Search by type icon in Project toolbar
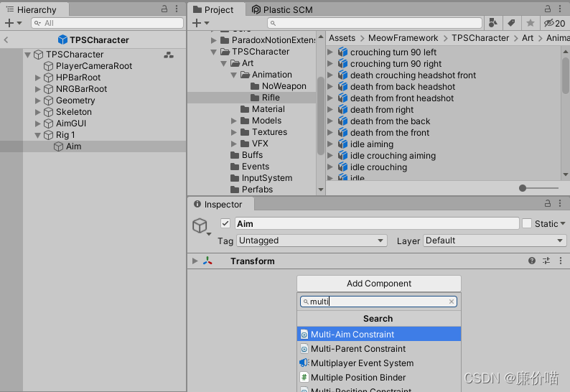The image size is (570, 392). click(493, 23)
